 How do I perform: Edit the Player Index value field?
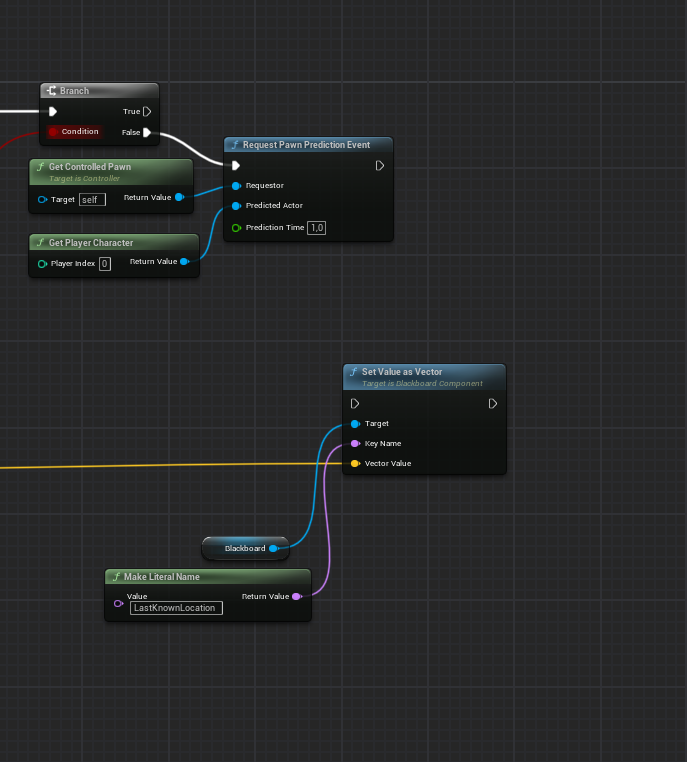[105, 263]
